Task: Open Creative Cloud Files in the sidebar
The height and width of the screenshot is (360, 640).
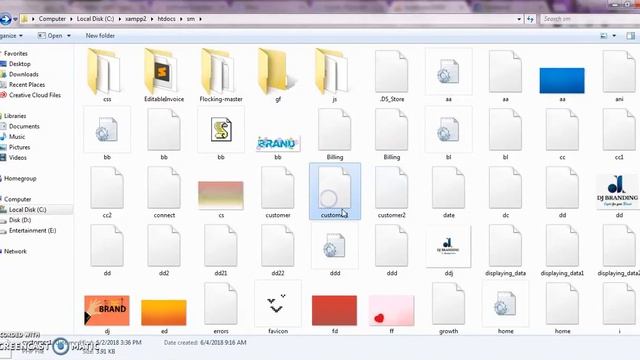Action: tap(35, 95)
